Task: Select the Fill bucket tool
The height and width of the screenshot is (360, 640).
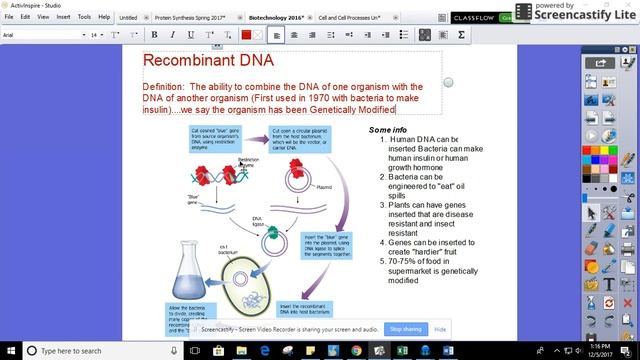Action: click(x=609, y=249)
